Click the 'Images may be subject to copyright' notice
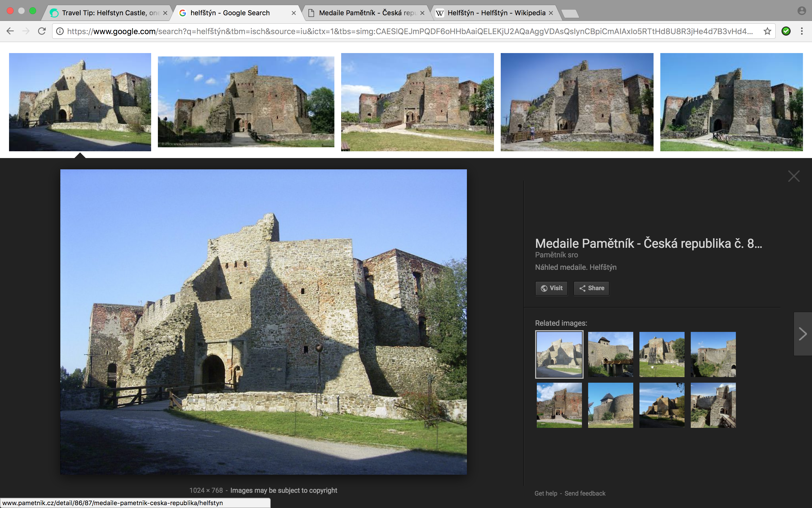The image size is (812, 508). (x=284, y=491)
